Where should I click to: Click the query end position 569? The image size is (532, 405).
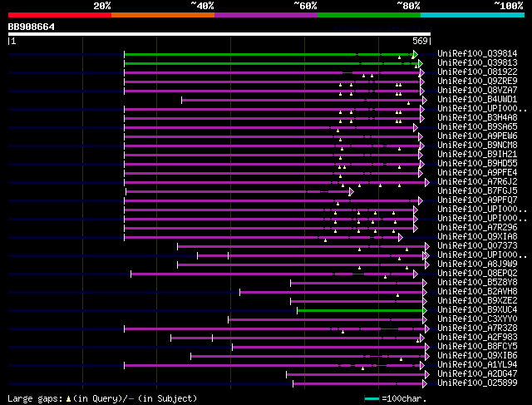tap(420, 41)
